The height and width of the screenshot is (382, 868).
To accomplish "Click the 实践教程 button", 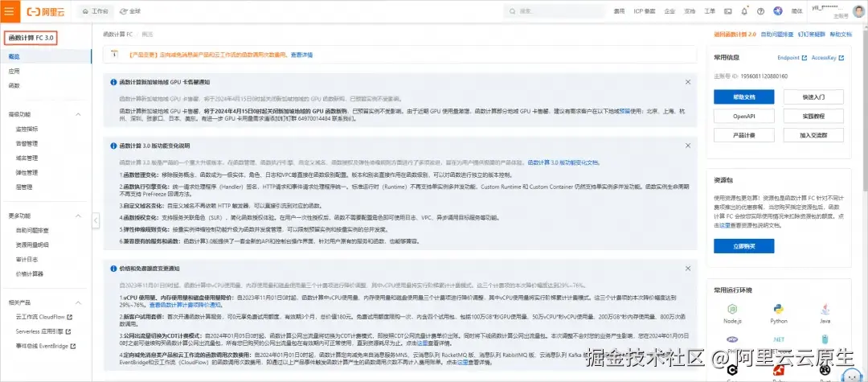I will tap(813, 117).
